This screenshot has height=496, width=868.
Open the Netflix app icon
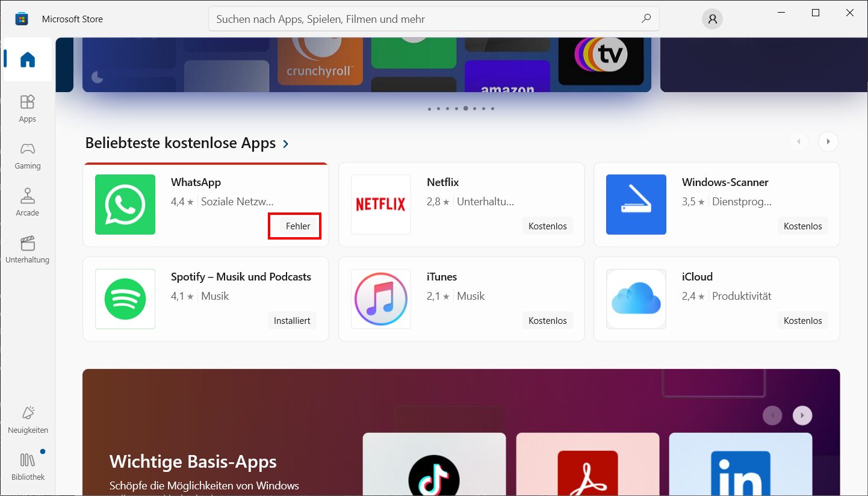pyautogui.click(x=381, y=205)
